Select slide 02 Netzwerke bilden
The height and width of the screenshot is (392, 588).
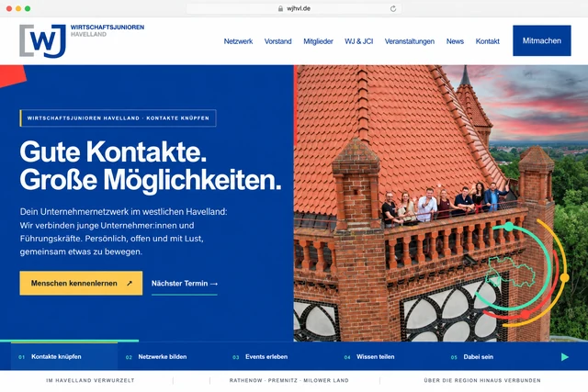[162, 357]
